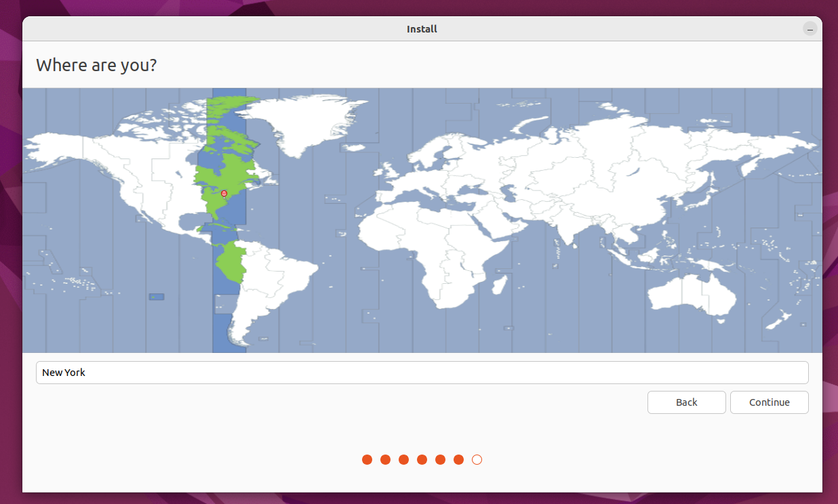Click Japan on the world map
Viewport: 838px width, 504px height.
(x=702, y=203)
